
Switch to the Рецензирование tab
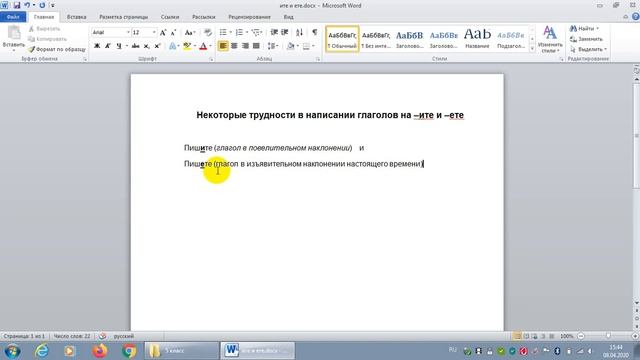tap(249, 17)
